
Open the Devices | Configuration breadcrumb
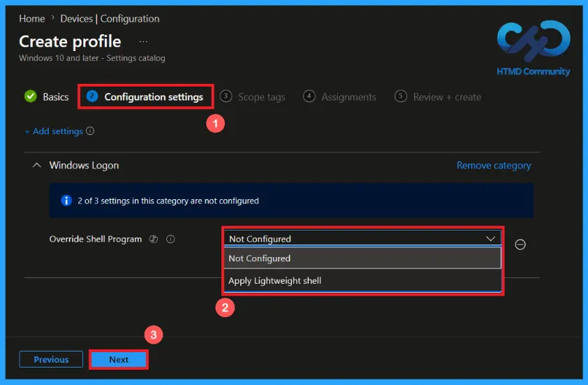click(x=110, y=19)
